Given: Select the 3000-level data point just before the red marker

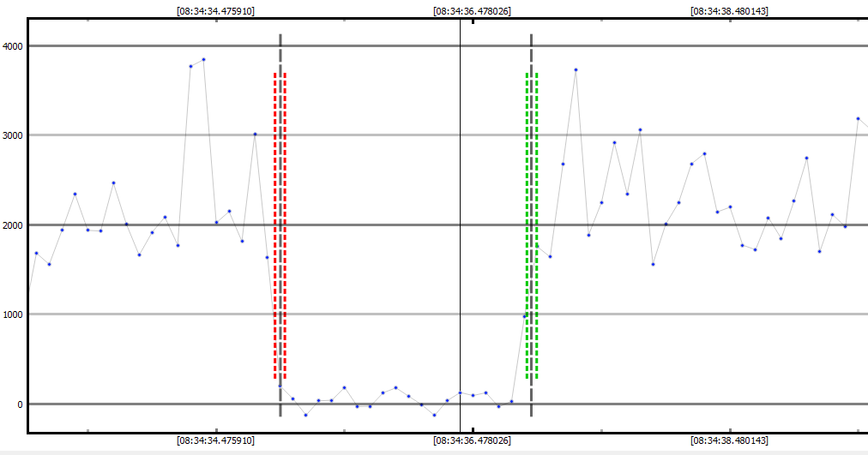Looking at the screenshot, I should [255, 134].
